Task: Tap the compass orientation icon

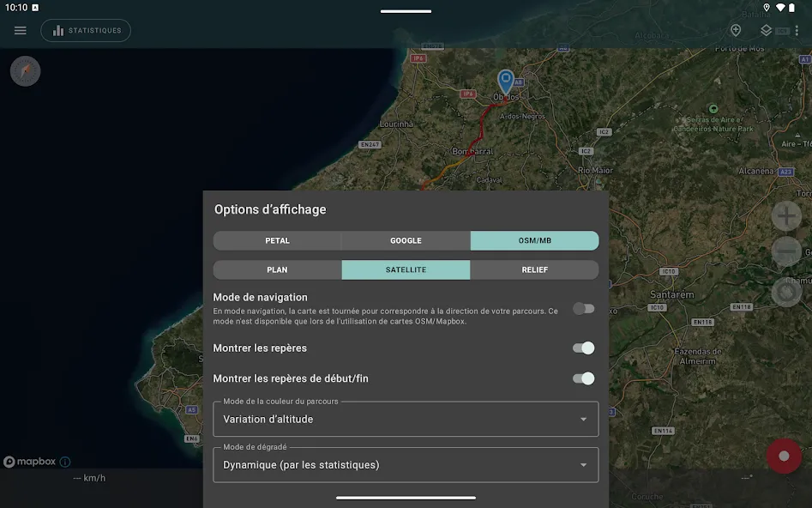Action: point(26,71)
